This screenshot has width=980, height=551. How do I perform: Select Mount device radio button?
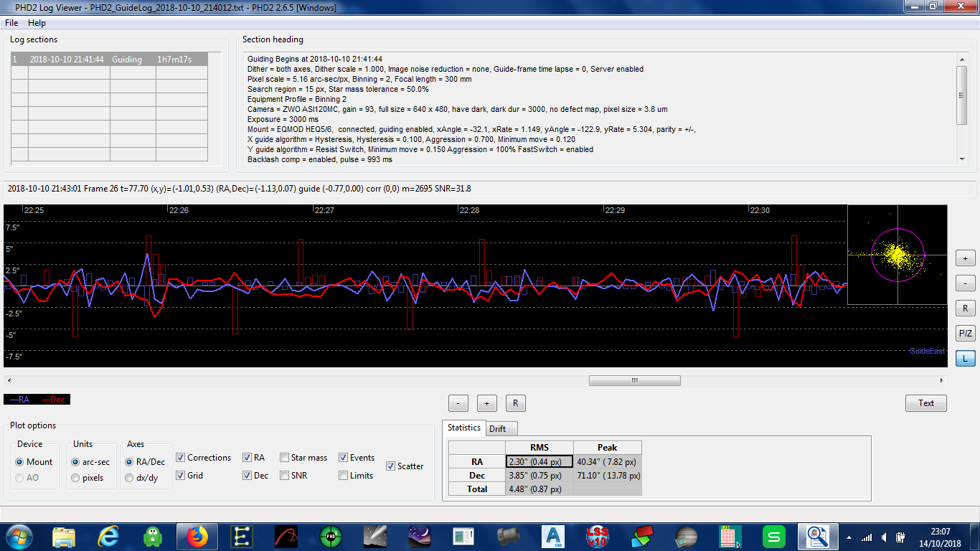point(19,462)
